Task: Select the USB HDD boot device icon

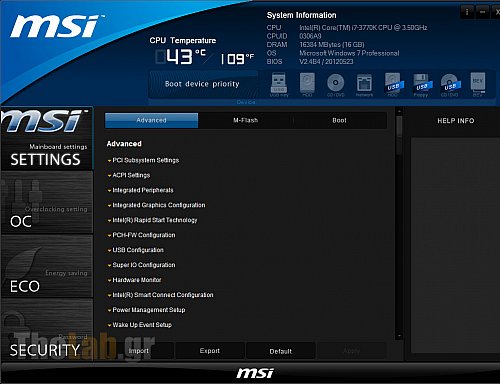Action: tap(393, 84)
